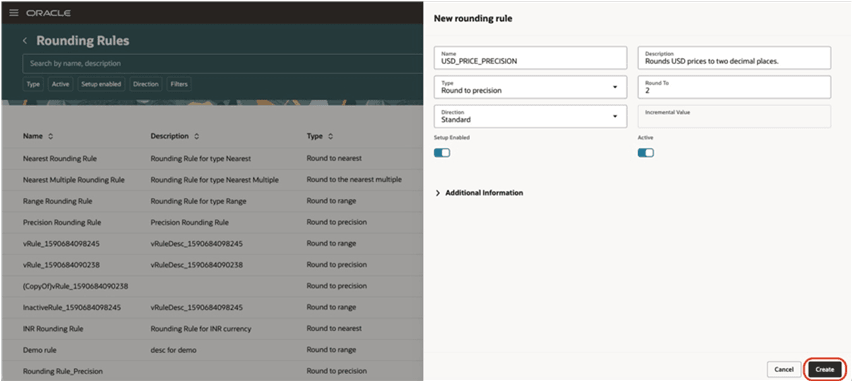The image size is (854, 383).
Task: Click 'desc for demo' description cell
Action: (x=174, y=350)
